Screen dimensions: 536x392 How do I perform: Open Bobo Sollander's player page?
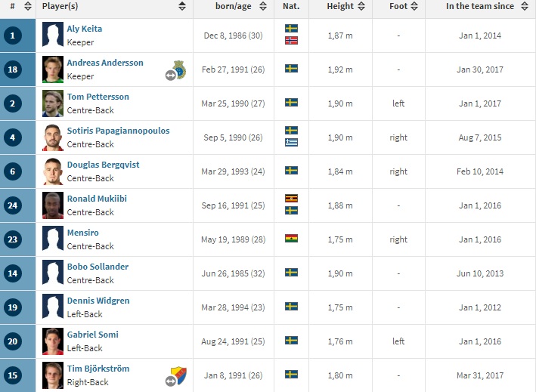(98, 267)
